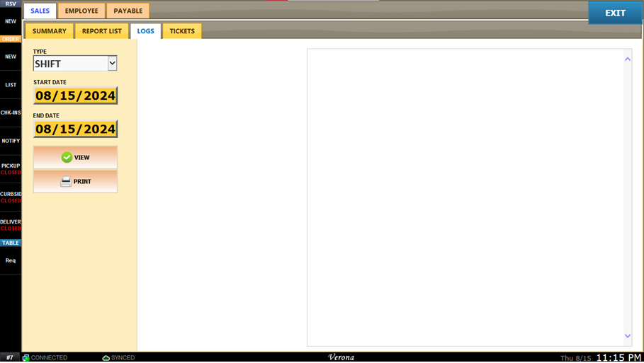
Task: Toggle the CURBSIDE CLOSED status
Action: point(11,197)
